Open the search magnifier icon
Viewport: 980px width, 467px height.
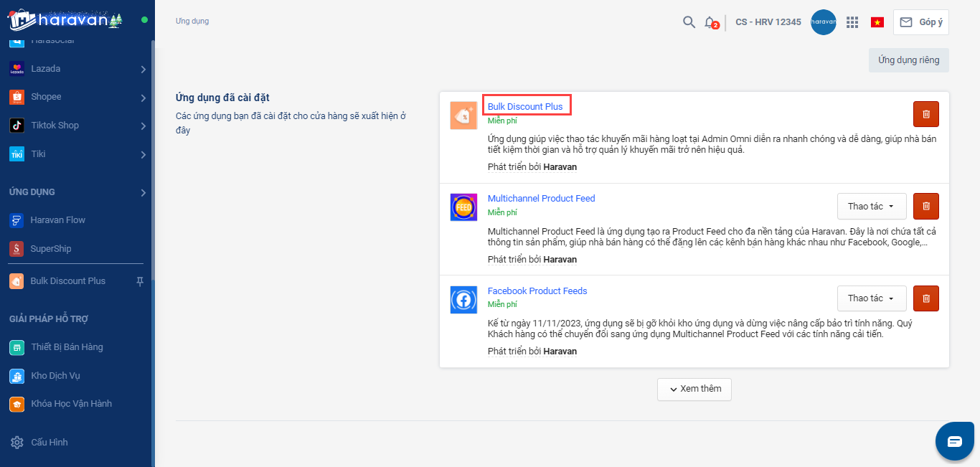tap(689, 22)
